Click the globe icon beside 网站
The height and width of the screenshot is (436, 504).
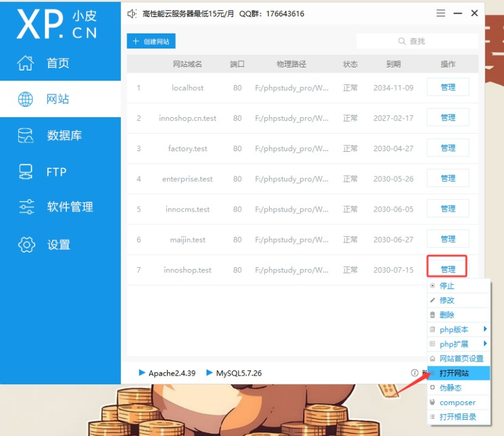(25, 99)
